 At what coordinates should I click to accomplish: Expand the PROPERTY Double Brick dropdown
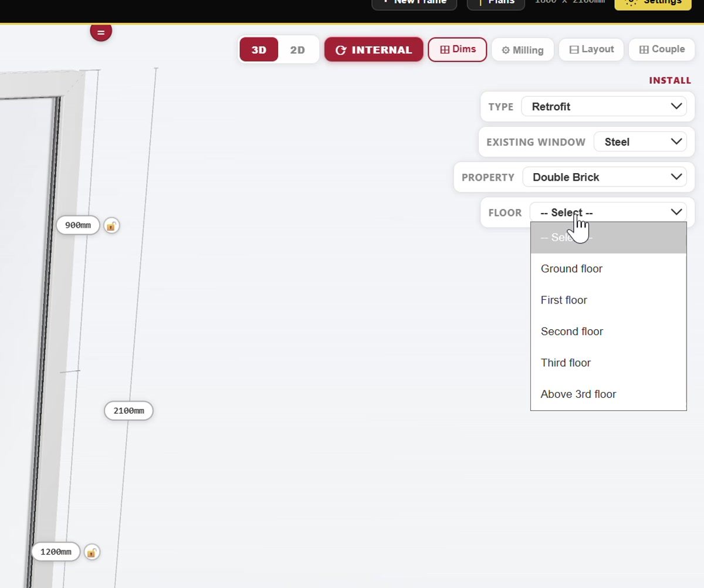(604, 177)
